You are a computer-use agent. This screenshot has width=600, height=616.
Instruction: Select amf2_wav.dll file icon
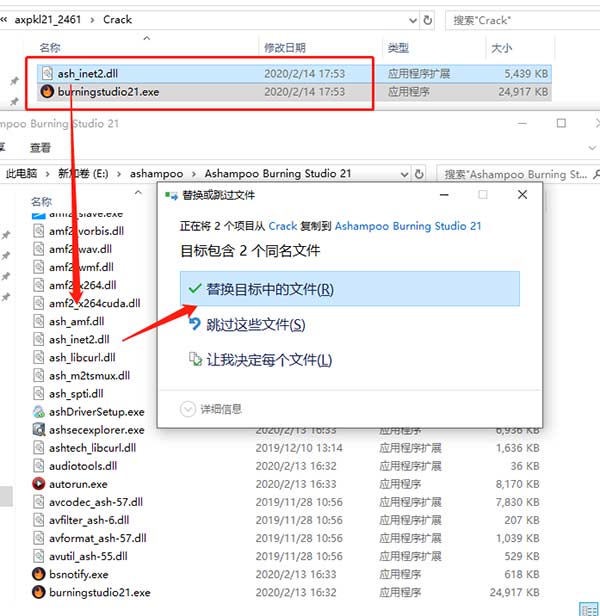click(39, 249)
